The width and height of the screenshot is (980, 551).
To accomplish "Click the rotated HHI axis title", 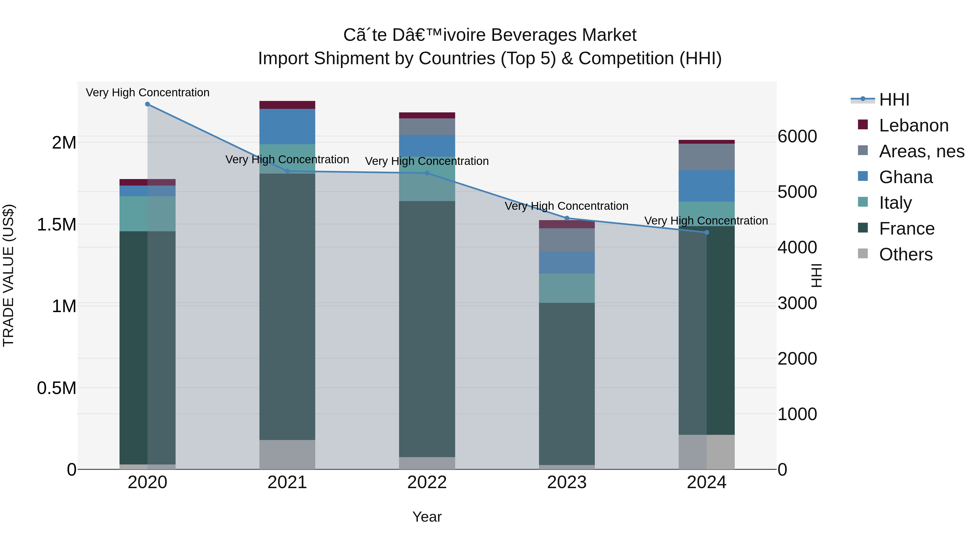I will (816, 275).
